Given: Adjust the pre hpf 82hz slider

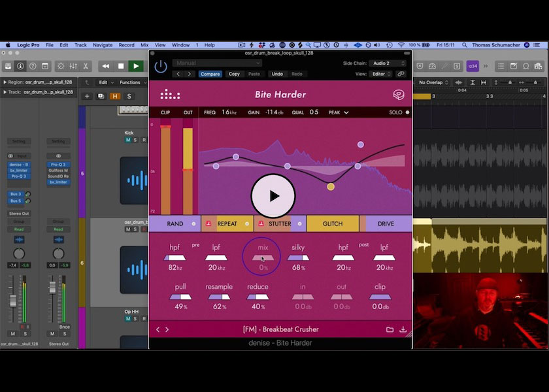Looking at the screenshot, I should (175, 258).
